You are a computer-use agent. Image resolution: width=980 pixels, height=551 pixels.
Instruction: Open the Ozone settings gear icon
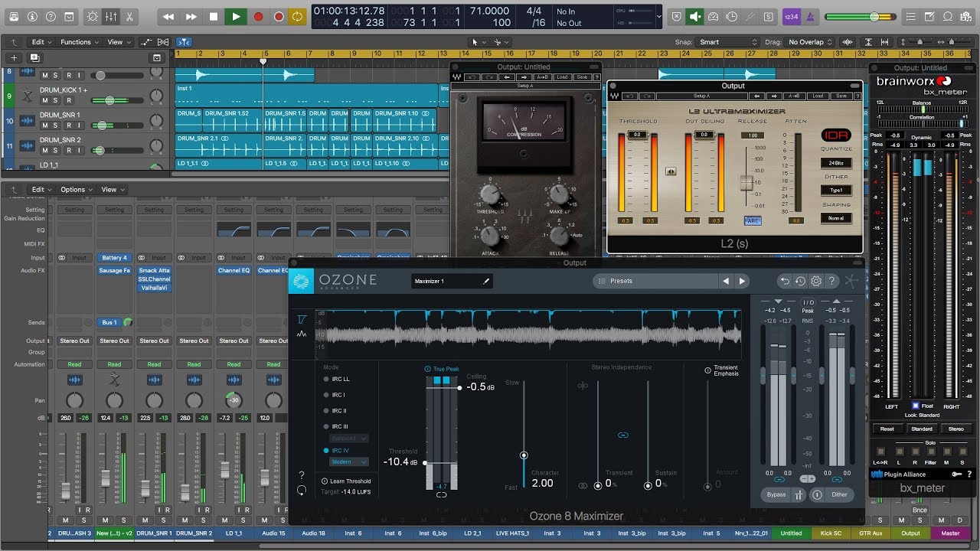pos(816,281)
